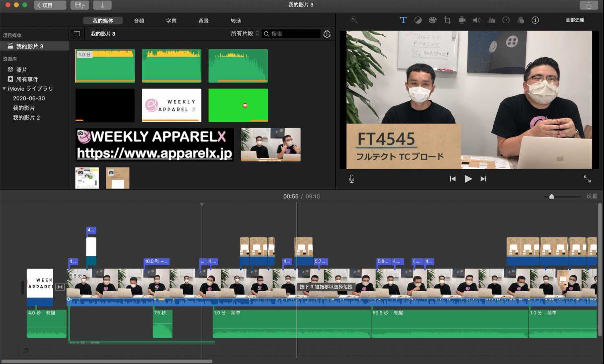Switch to 背景 tab

click(x=203, y=21)
